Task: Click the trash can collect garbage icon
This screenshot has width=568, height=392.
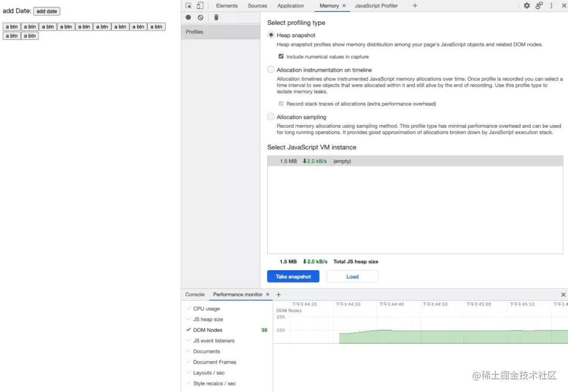Action: tap(216, 17)
